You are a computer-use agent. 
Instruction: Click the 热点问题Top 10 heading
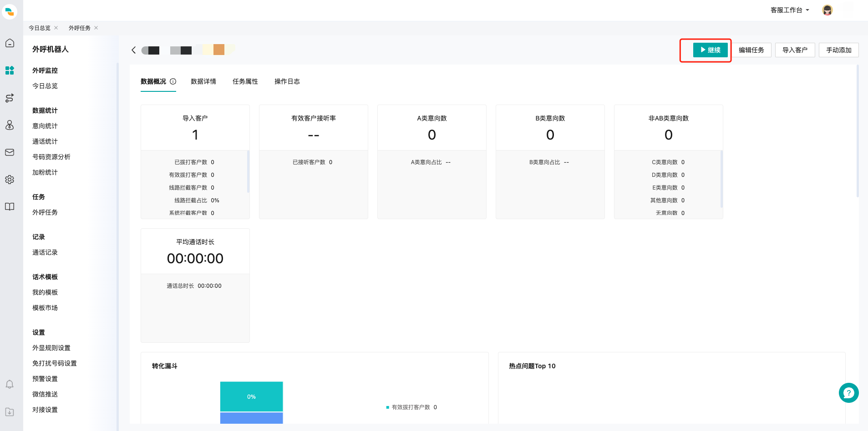coord(532,366)
